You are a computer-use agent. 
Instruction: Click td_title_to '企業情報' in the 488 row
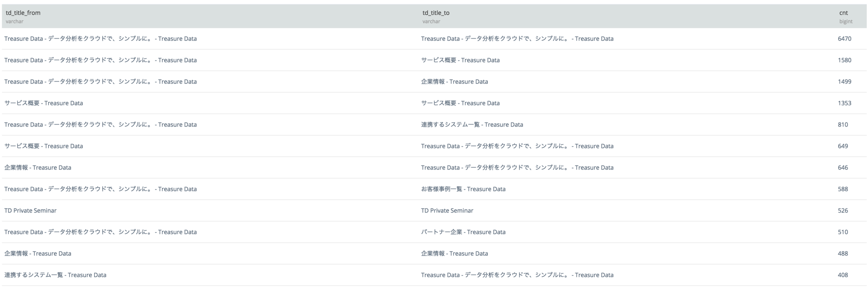point(454,254)
